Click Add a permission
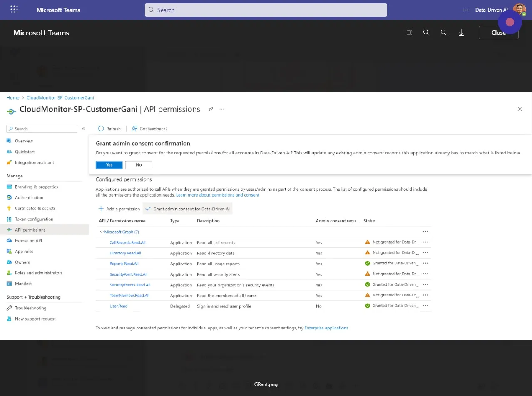Image resolution: width=532 pixels, height=396 pixels. [x=119, y=209]
